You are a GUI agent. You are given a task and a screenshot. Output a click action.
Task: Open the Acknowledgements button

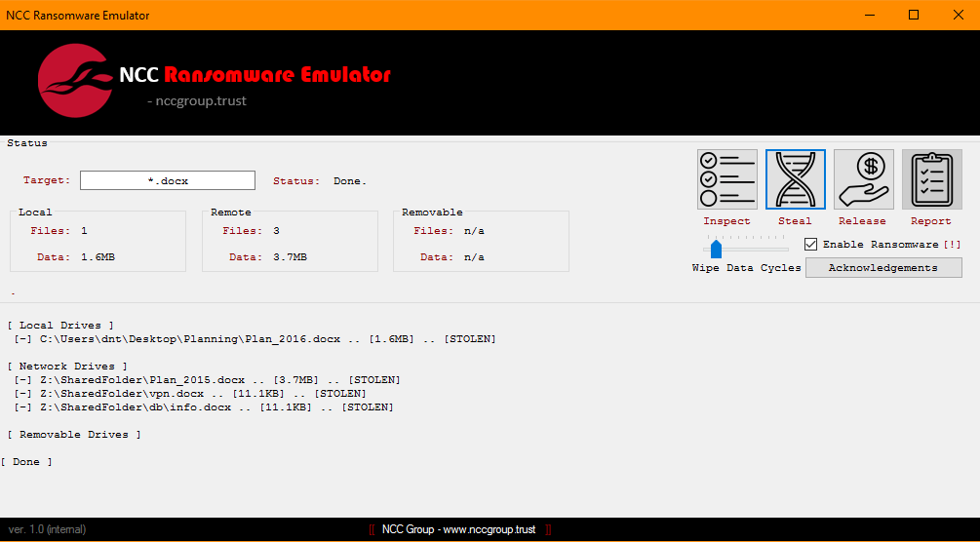882,268
